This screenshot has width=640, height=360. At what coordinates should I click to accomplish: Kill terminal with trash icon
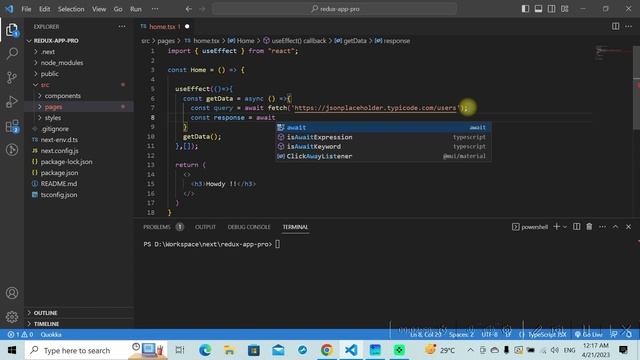(x=589, y=227)
